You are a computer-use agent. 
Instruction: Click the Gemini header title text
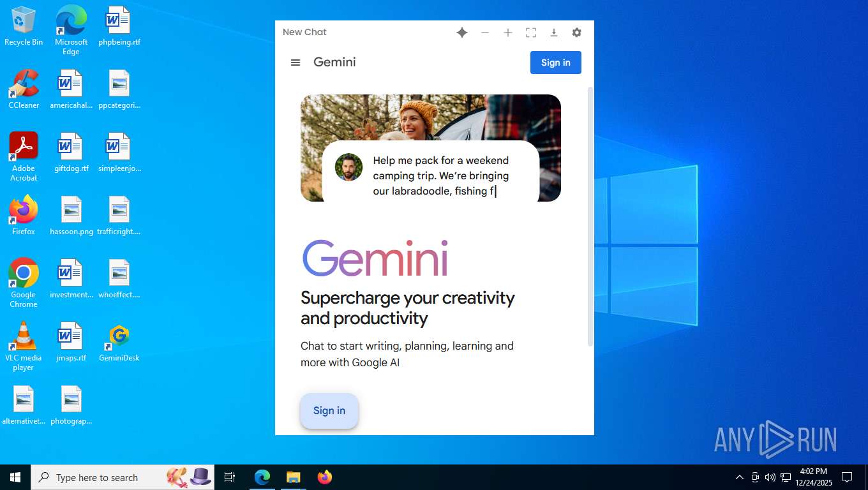point(334,63)
